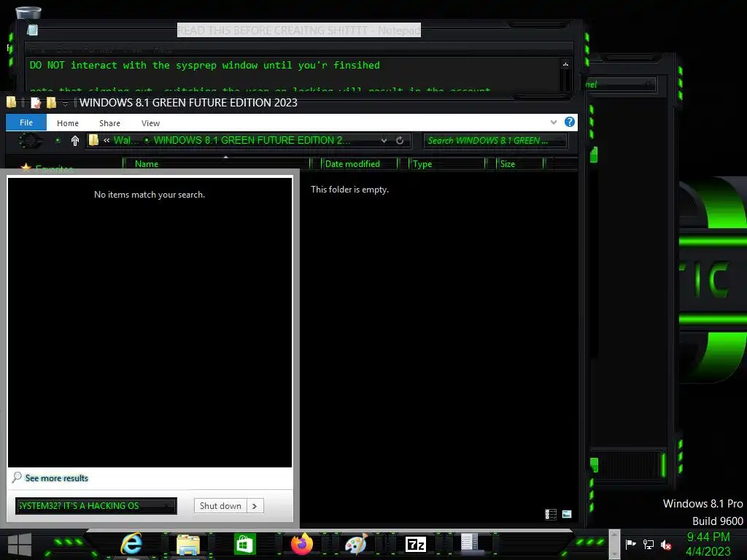Click the Explorer search field
The image size is (747, 560).
[x=495, y=141]
